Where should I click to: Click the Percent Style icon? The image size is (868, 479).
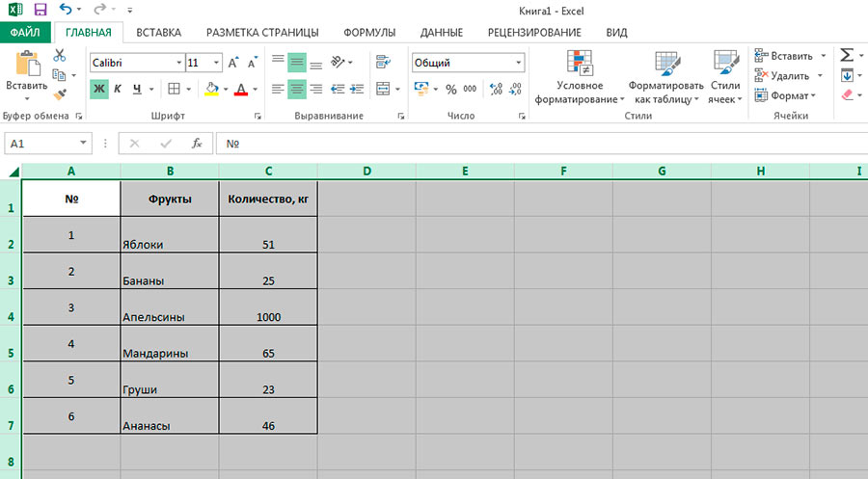tap(449, 89)
